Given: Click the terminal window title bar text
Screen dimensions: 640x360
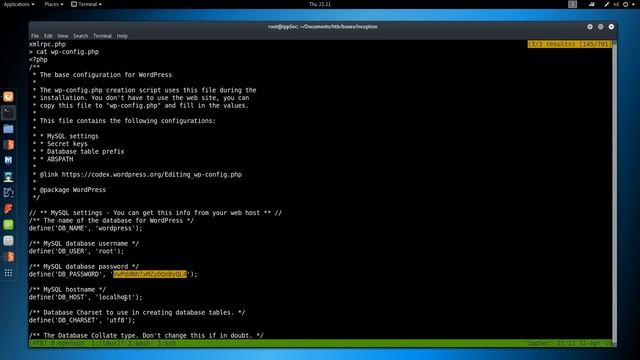Looking at the screenshot, I should [x=322, y=27].
